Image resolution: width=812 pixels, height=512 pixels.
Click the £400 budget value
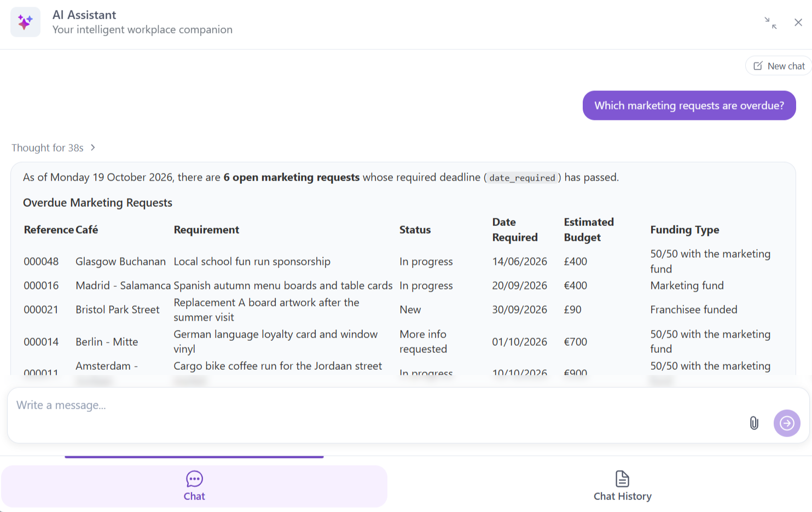(x=575, y=261)
